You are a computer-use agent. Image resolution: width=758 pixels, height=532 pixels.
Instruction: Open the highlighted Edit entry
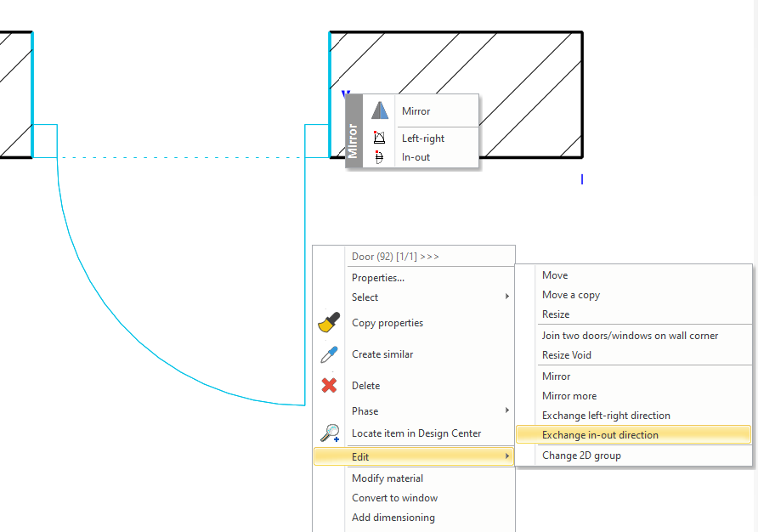(414, 456)
